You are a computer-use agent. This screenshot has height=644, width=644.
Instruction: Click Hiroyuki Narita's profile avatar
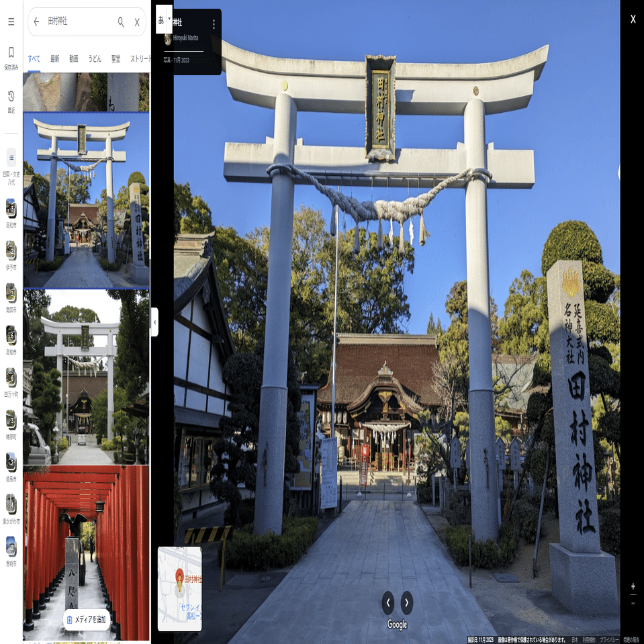168,40
